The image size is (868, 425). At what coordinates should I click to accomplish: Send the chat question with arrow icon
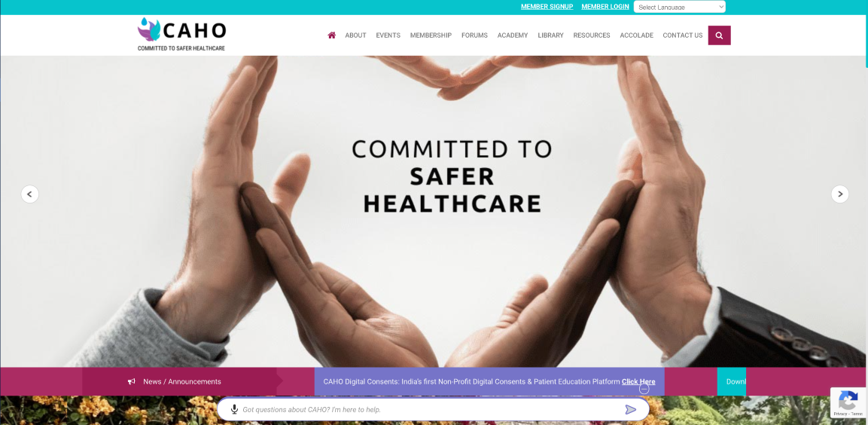coord(631,409)
